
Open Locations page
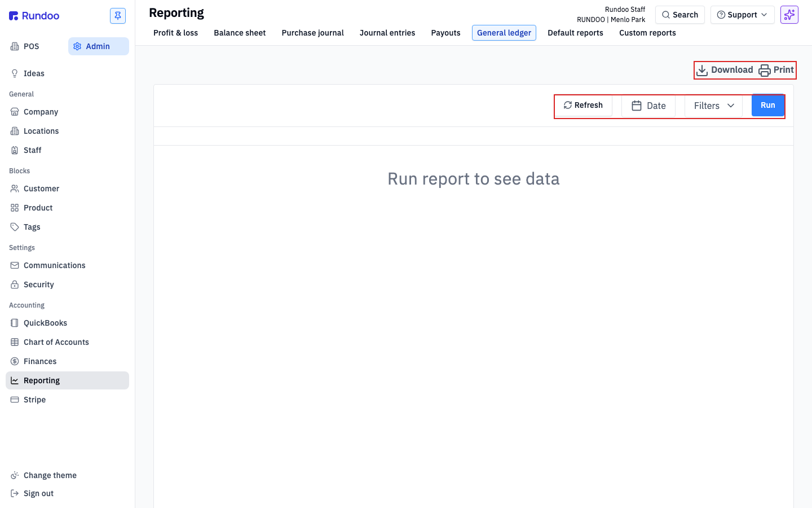67,131
